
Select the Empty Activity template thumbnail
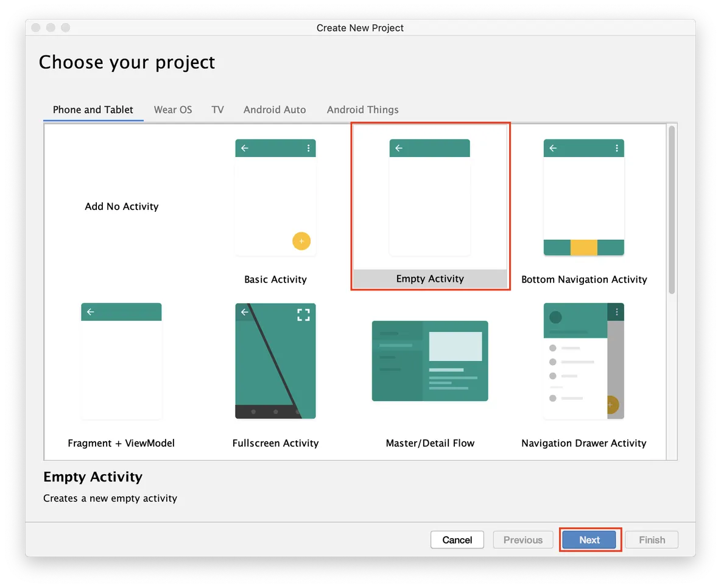coord(429,197)
